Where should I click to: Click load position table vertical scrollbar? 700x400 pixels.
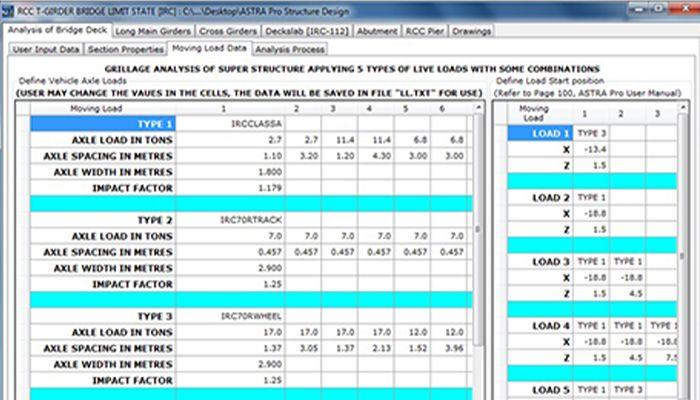click(683, 256)
